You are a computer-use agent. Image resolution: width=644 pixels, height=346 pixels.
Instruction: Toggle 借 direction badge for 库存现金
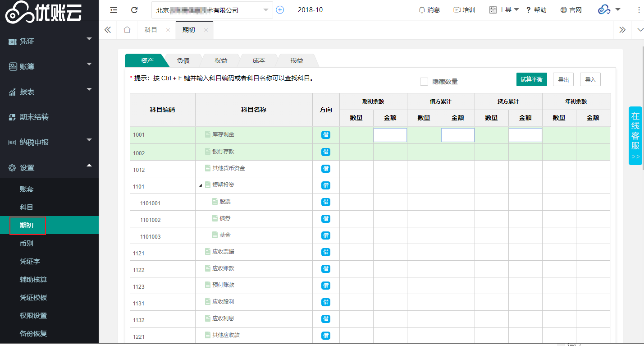tap(326, 135)
